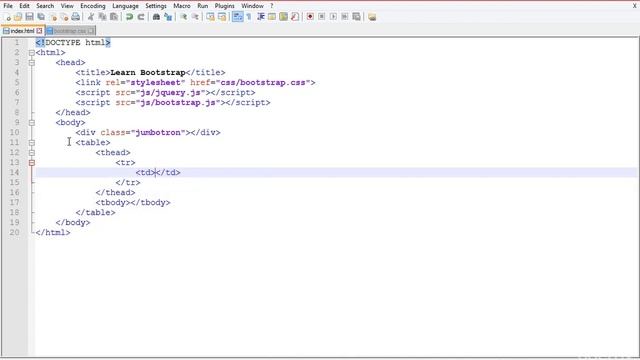640x360 pixels.
Task: Click the Zoom In toolbar icon
Action: point(183,17)
